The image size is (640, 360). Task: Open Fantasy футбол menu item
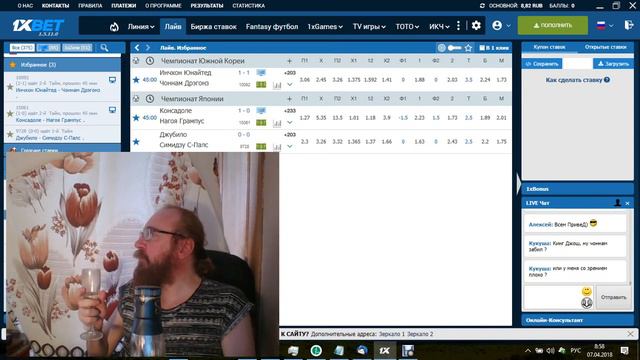(x=272, y=27)
